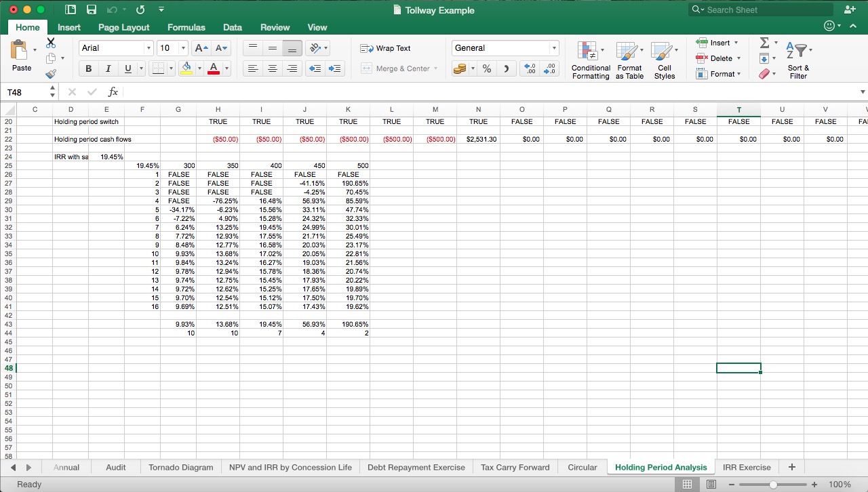Open Cell Styles gallery
This screenshot has height=492, width=868.
click(x=664, y=60)
